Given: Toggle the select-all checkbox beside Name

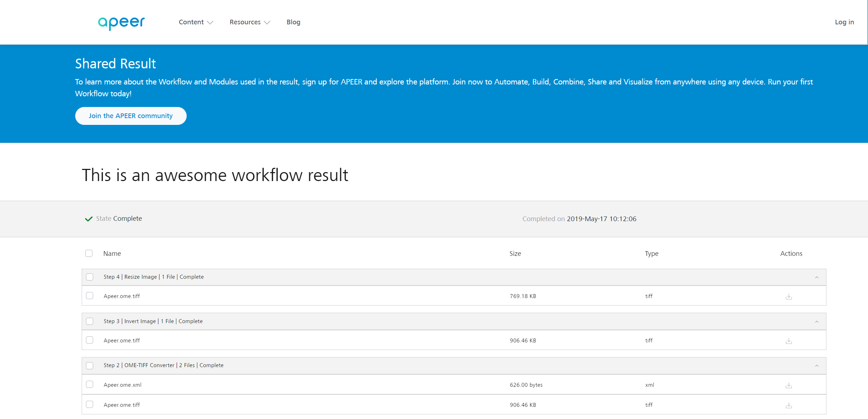Looking at the screenshot, I should coord(89,253).
